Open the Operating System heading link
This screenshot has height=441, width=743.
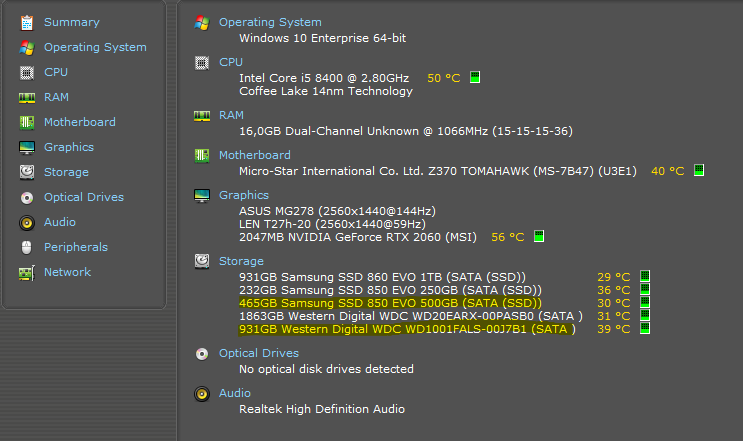pos(270,22)
